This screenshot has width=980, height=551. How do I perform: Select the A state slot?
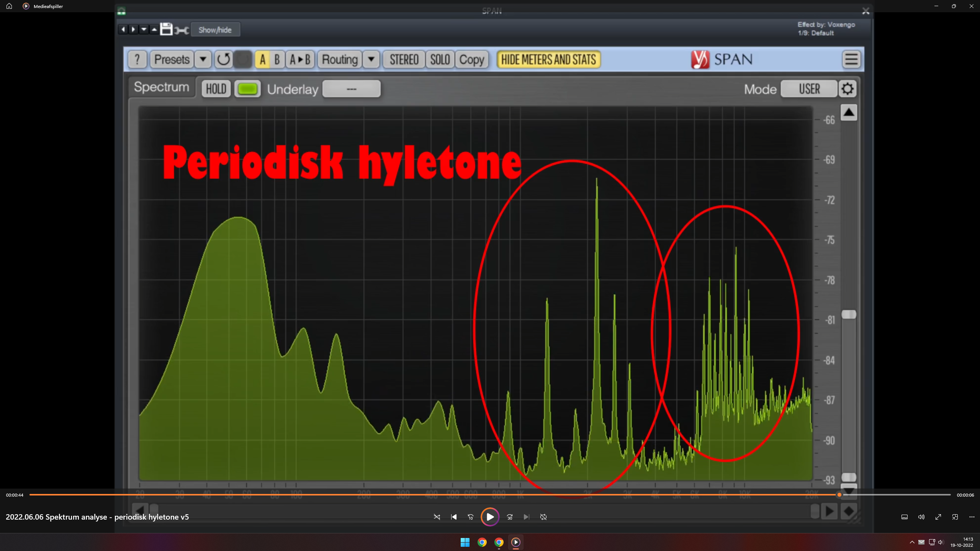[x=262, y=60]
